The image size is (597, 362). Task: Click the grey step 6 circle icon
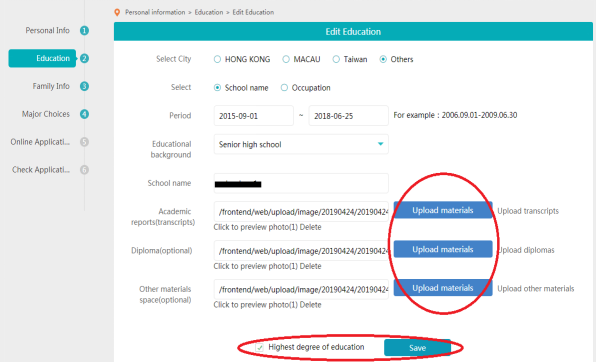point(84,170)
